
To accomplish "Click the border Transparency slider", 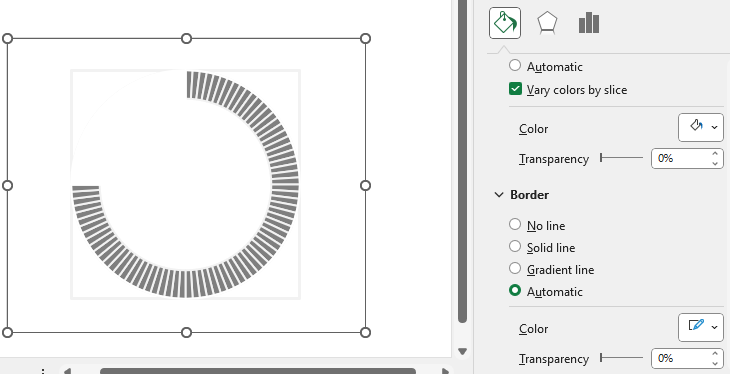I will tap(622, 358).
